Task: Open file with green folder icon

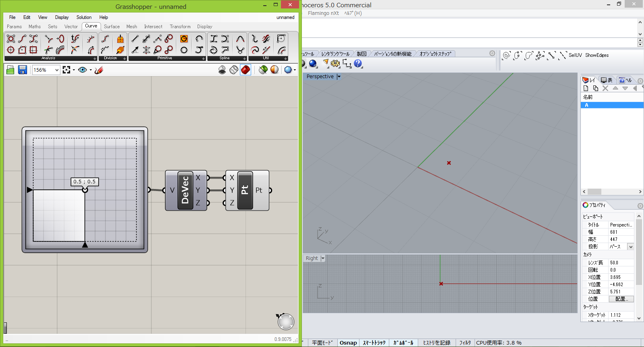Action: (10, 70)
